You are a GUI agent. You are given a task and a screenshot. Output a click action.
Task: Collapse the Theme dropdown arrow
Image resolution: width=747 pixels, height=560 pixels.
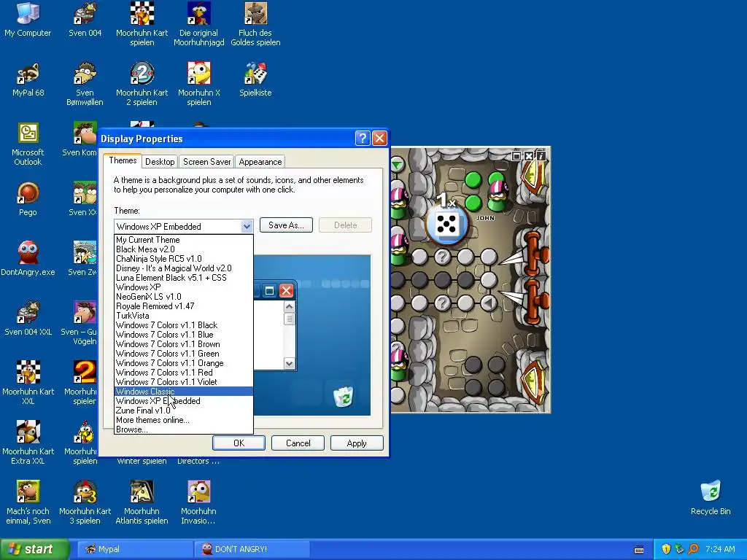pos(247,226)
